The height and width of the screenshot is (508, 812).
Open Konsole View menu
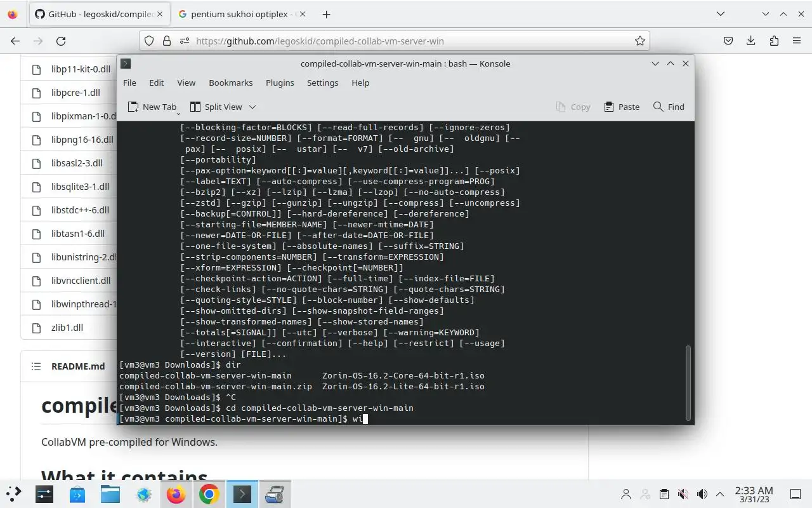pos(186,83)
